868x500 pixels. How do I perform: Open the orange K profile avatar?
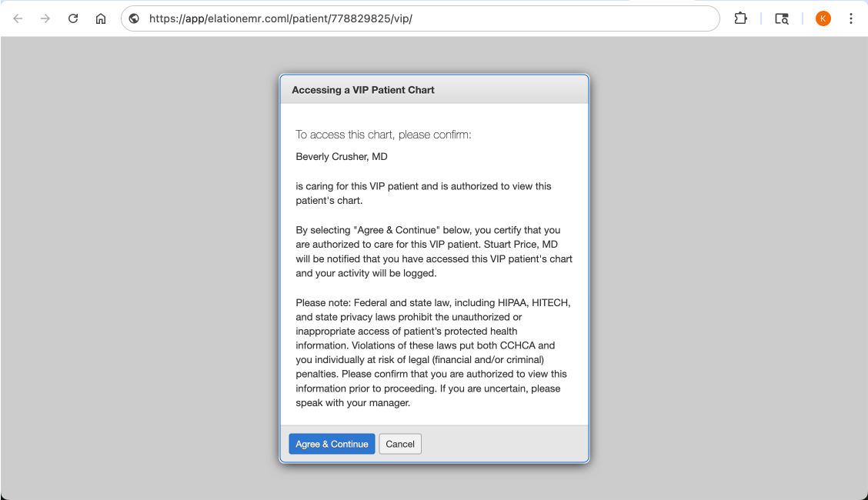(x=823, y=18)
